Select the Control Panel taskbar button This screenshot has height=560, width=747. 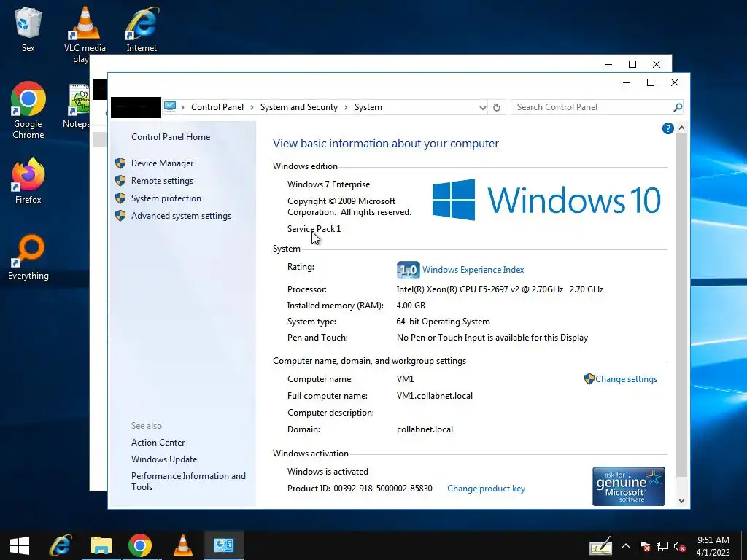[x=223, y=545]
